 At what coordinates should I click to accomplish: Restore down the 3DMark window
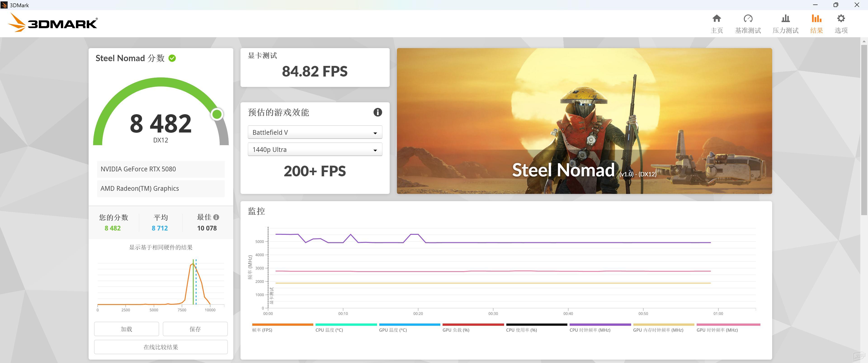coord(836,5)
